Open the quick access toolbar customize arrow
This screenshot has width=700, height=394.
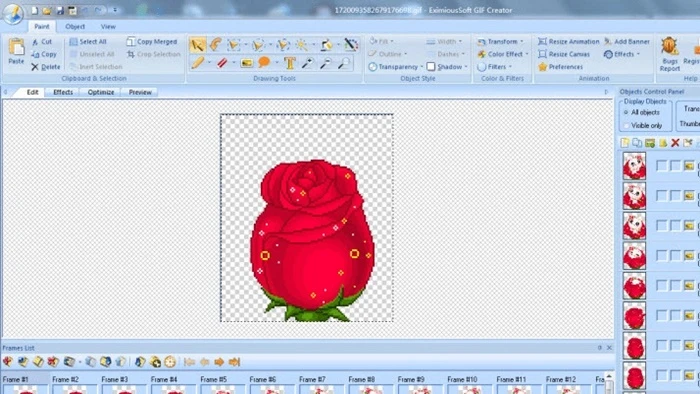coord(115,10)
